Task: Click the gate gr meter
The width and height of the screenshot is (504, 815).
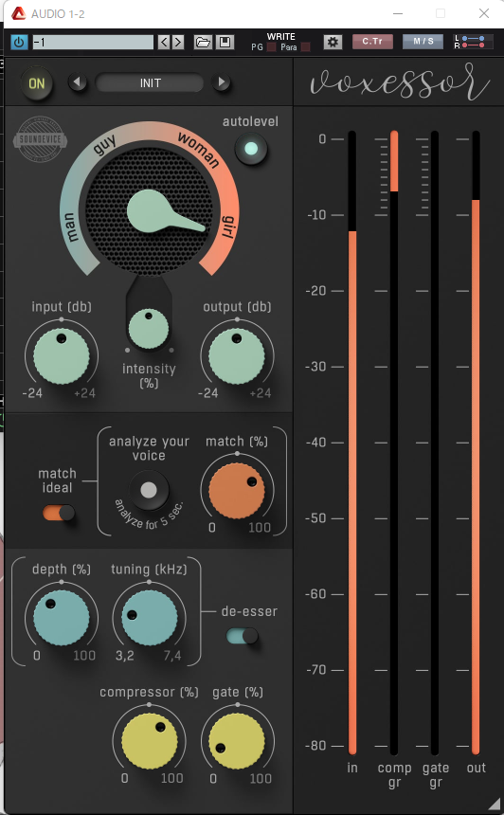Action: 435,443
